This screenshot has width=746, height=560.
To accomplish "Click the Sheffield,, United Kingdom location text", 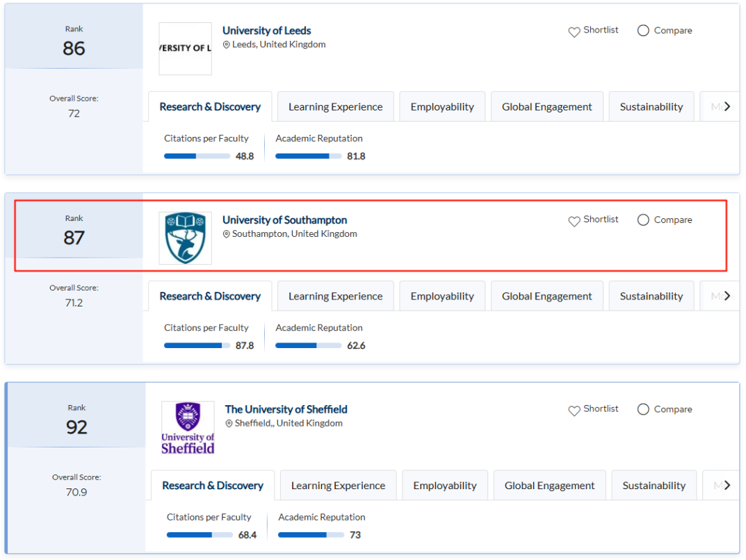I will coord(289,423).
